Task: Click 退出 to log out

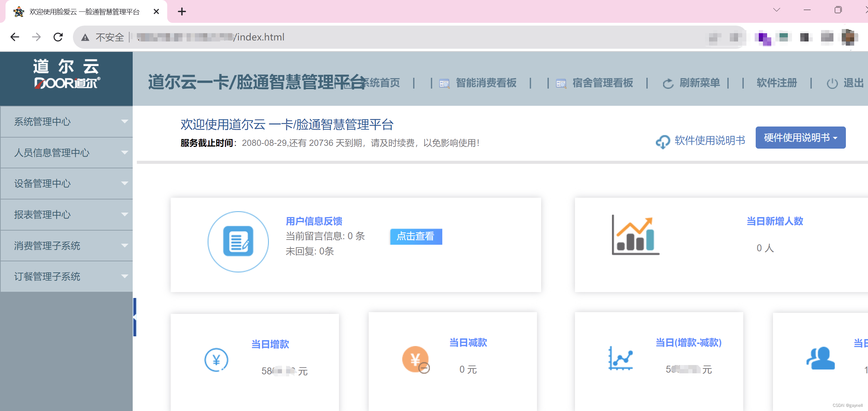Action: tap(853, 83)
